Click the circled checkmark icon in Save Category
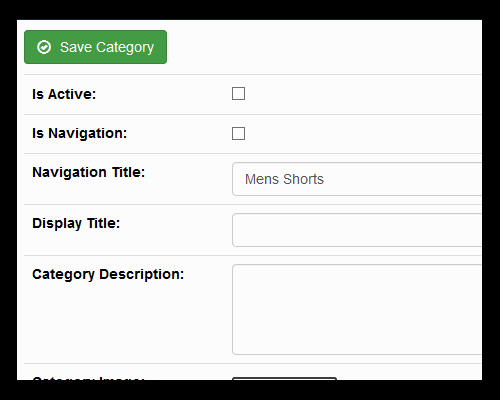The height and width of the screenshot is (400, 500). 44,47
